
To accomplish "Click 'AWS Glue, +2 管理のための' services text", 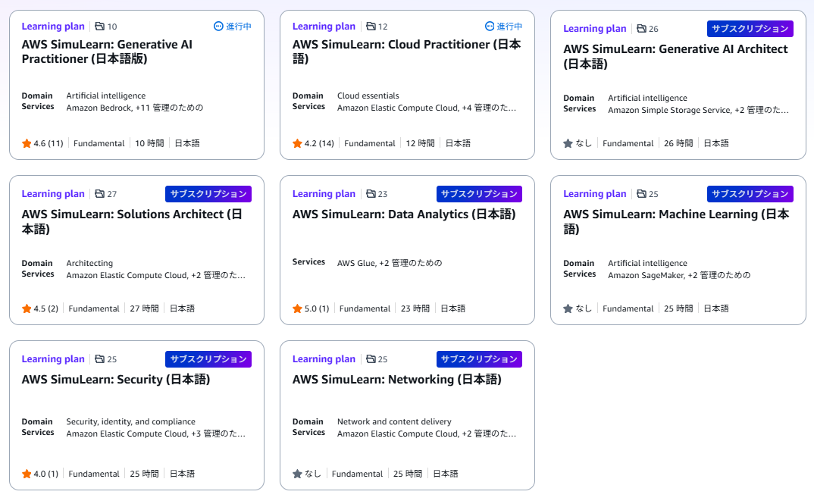I will [x=390, y=263].
